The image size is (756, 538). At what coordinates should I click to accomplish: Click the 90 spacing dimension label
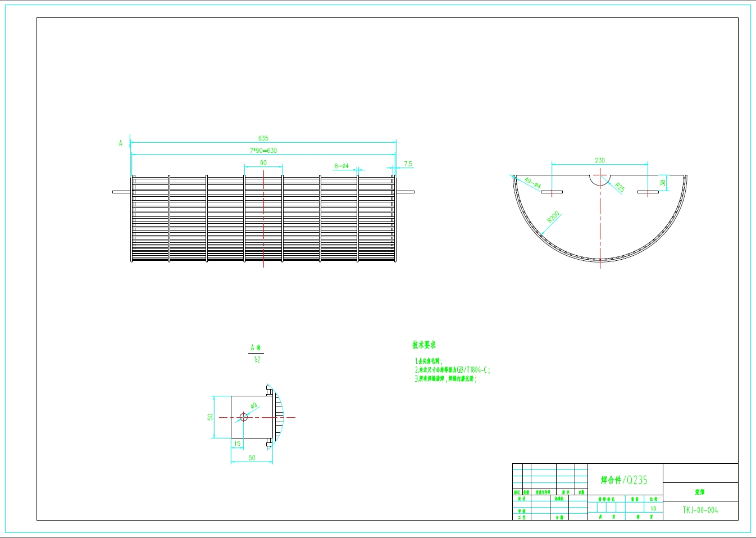point(263,163)
